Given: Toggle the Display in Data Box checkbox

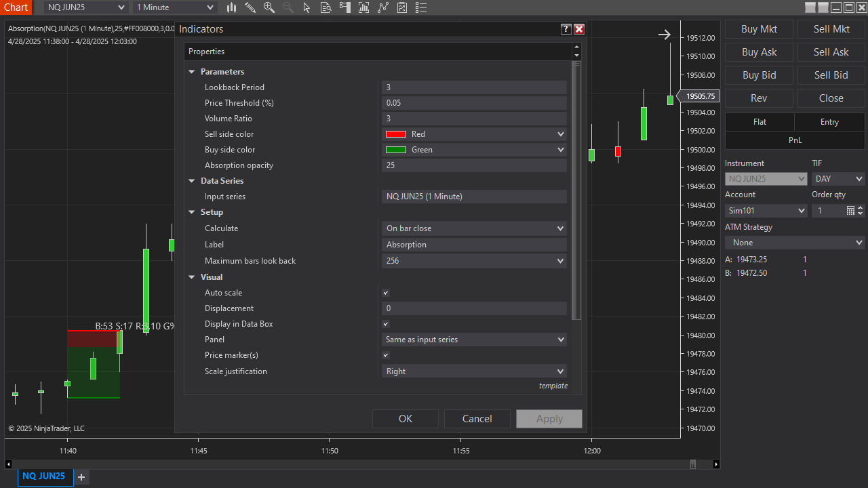Looking at the screenshot, I should coord(386,324).
